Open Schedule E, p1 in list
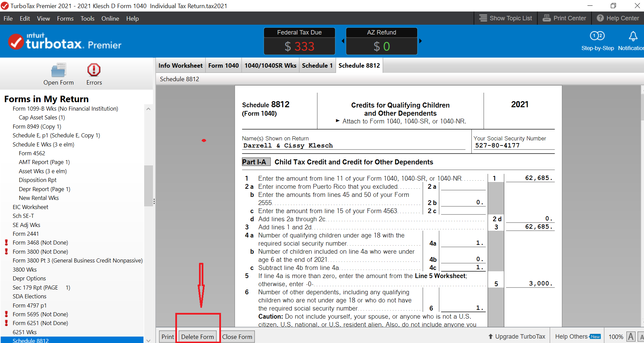This screenshot has height=343, width=644. (56, 135)
